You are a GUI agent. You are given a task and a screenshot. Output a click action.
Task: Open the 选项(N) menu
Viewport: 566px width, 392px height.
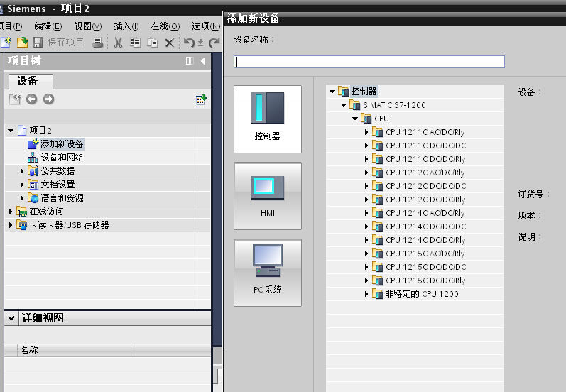[206, 26]
